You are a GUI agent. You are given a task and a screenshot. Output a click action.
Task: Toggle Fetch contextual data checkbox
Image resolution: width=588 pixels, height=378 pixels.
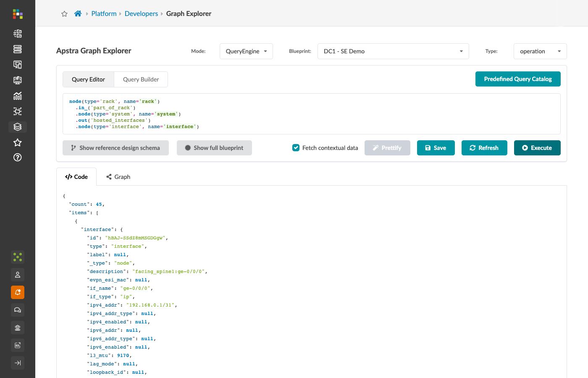tap(296, 148)
